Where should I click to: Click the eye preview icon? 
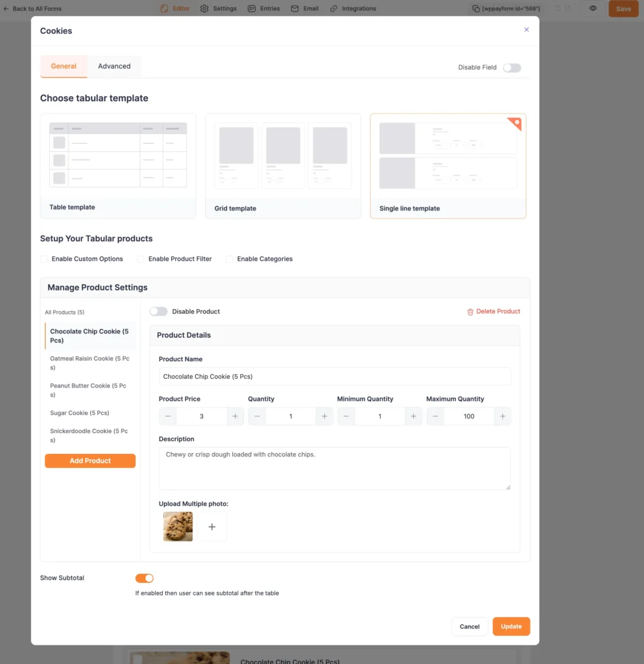click(592, 8)
